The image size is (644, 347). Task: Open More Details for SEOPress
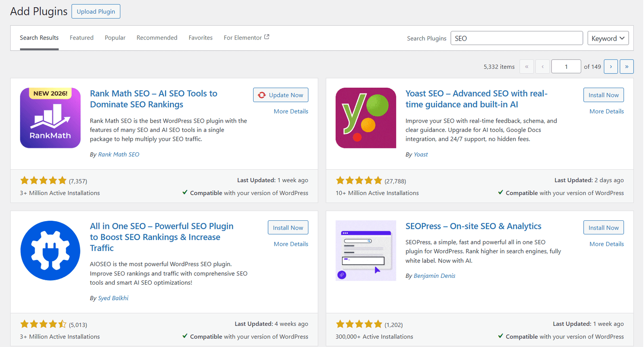pyautogui.click(x=607, y=244)
